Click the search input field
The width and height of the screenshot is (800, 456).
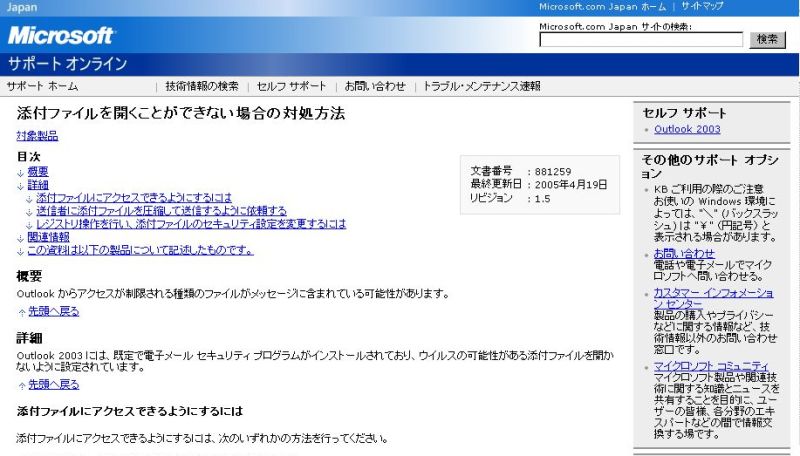coord(641,39)
